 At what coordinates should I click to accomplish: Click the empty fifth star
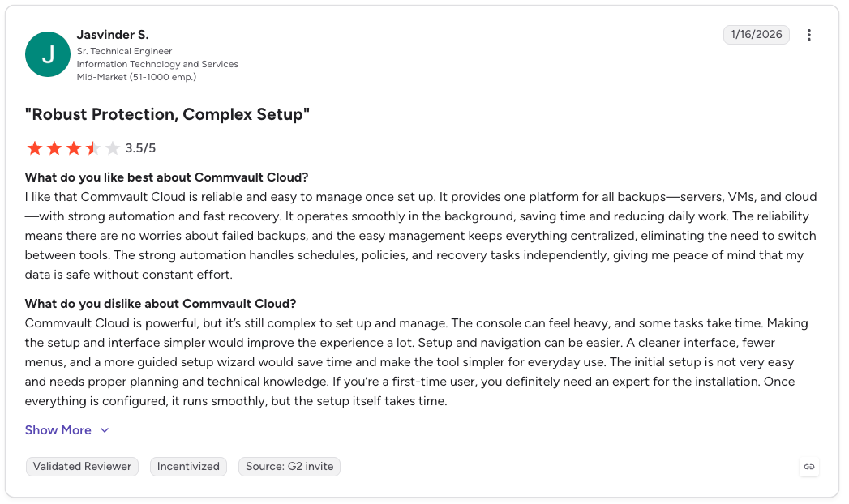coord(113,148)
